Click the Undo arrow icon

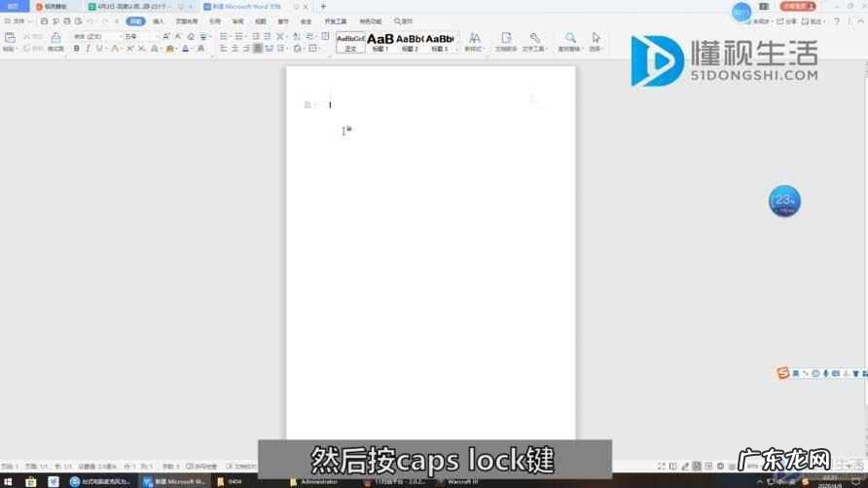tap(90, 21)
